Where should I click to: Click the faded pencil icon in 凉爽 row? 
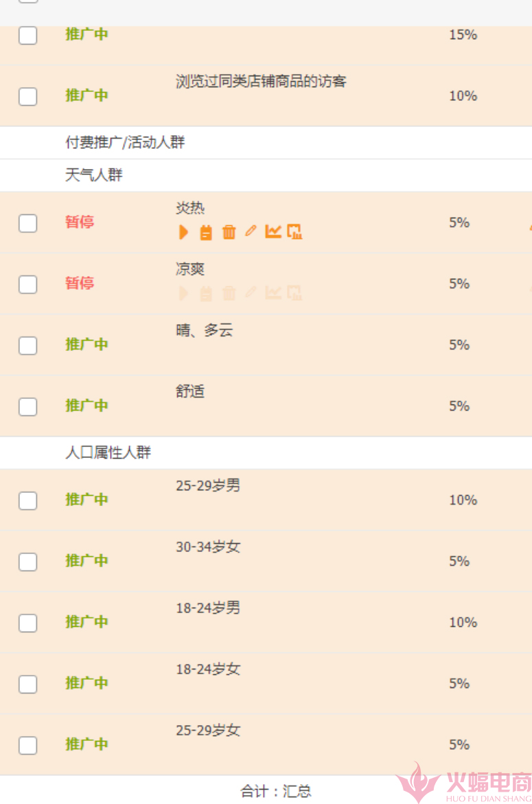tap(251, 292)
